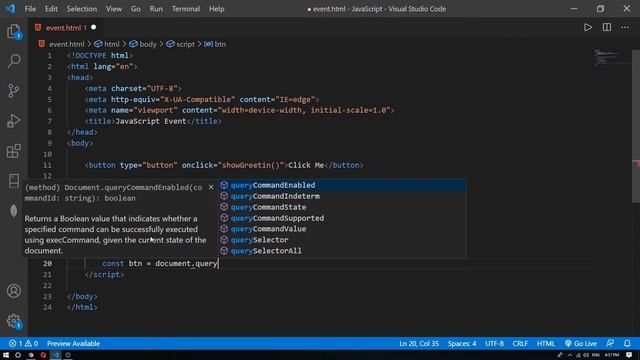Open the Selection menu
This screenshot has height=360, width=640.
pos(82,9)
